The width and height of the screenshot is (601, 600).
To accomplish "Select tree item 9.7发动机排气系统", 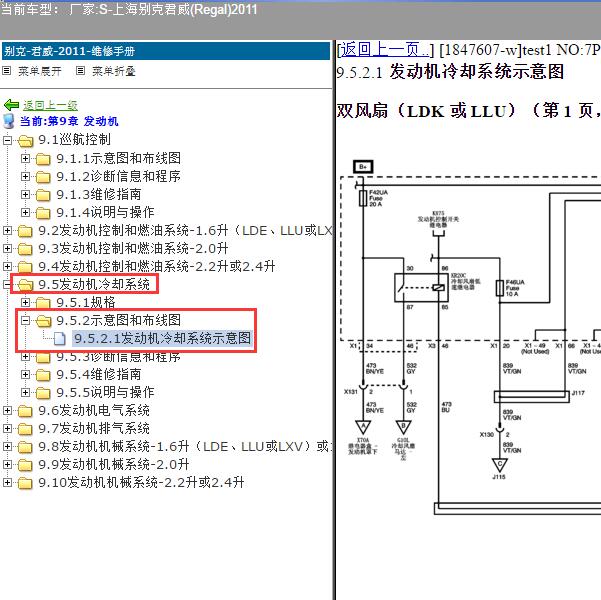I will tap(94, 428).
